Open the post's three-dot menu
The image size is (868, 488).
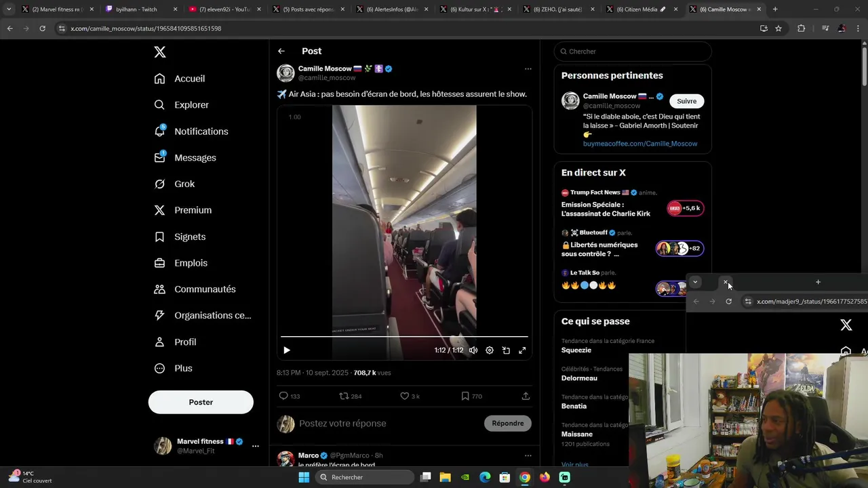coord(528,68)
